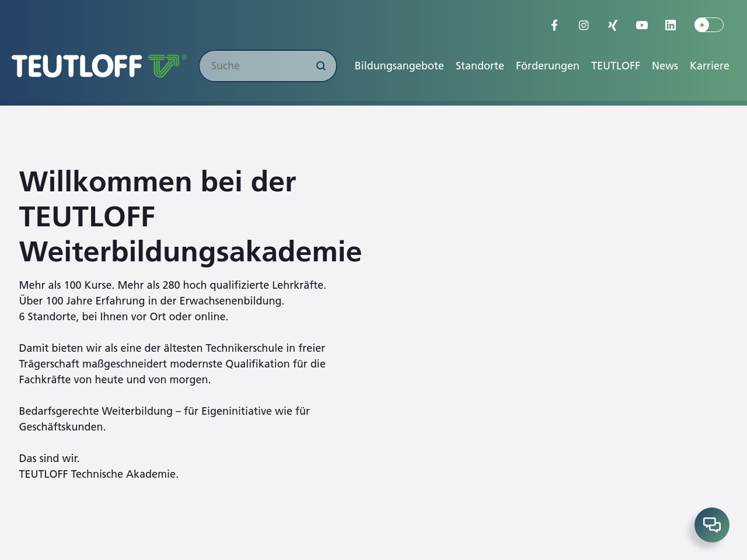Open the YouTube channel icon
The image size is (747, 560).
(641, 25)
